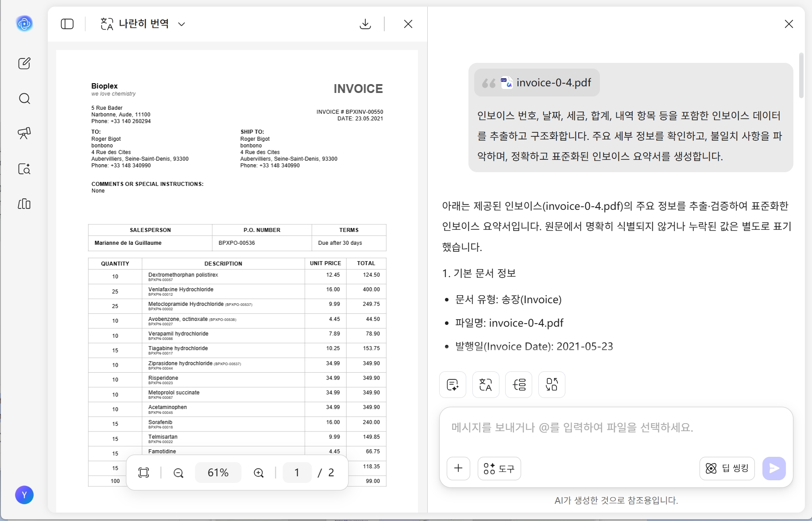This screenshot has height=521, width=812.
Task: Click 파일명: invoice-0-4.pdf bullet
Action: (x=510, y=323)
